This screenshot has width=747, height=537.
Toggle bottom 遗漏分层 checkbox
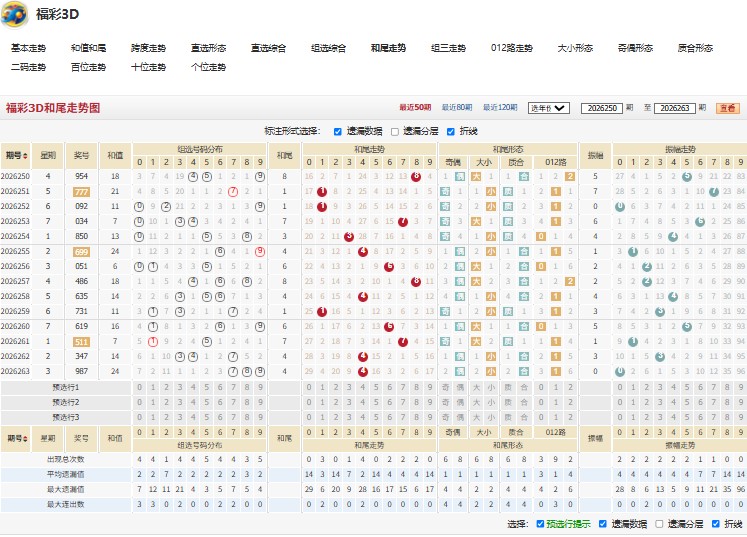659,524
